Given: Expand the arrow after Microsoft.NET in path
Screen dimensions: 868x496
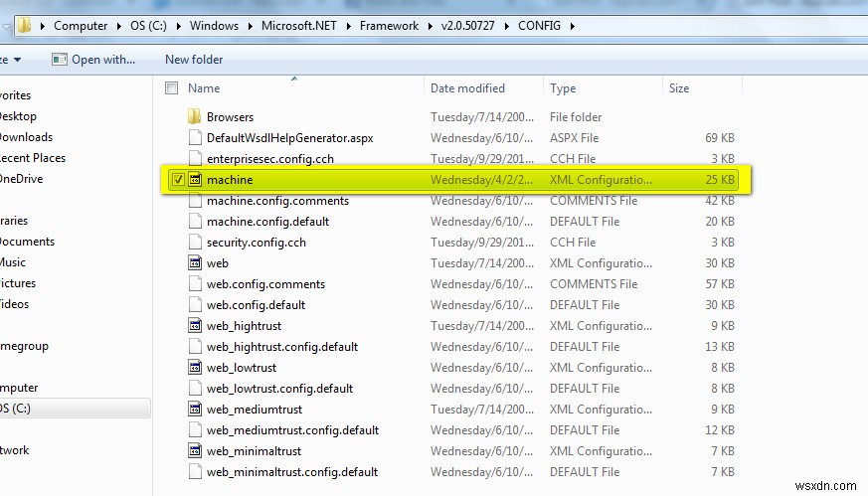Looking at the screenshot, I should click(348, 26).
